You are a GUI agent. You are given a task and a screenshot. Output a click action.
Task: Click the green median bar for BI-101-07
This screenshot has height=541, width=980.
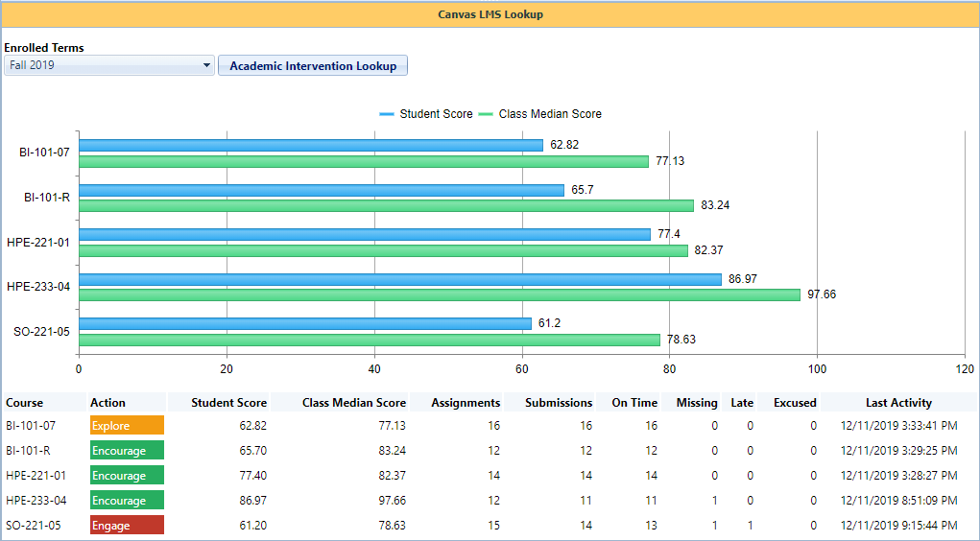coord(364,161)
